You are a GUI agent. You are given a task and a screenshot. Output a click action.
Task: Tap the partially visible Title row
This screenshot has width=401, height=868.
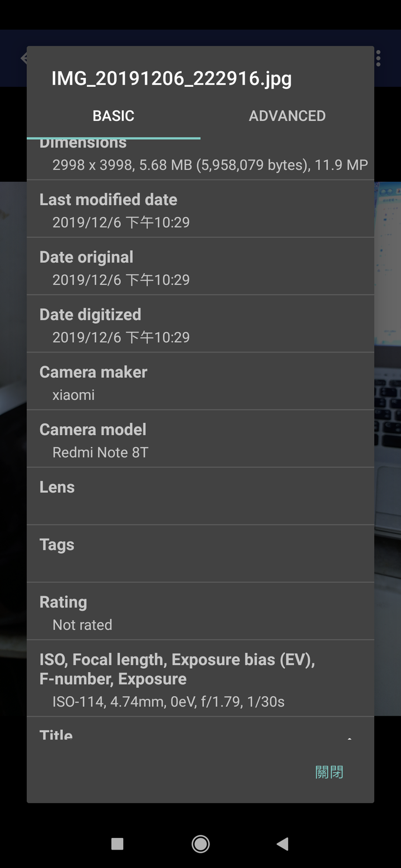(x=200, y=729)
